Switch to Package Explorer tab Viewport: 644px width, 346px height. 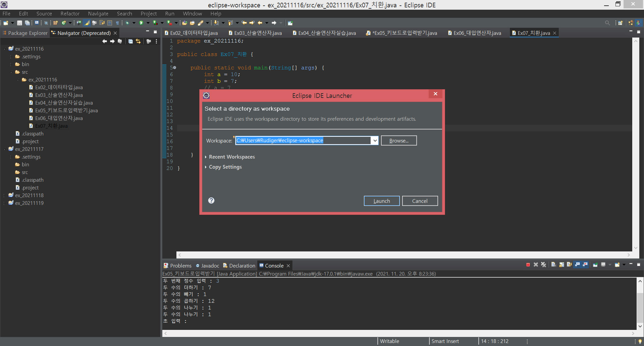pyautogui.click(x=25, y=33)
